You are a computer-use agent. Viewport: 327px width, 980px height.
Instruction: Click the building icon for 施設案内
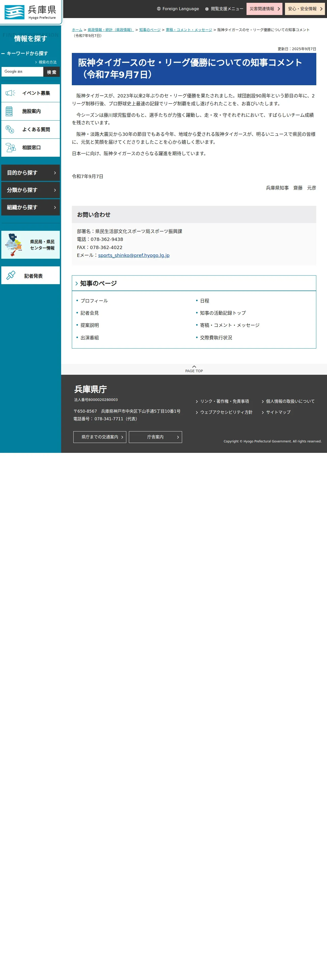(x=9, y=111)
